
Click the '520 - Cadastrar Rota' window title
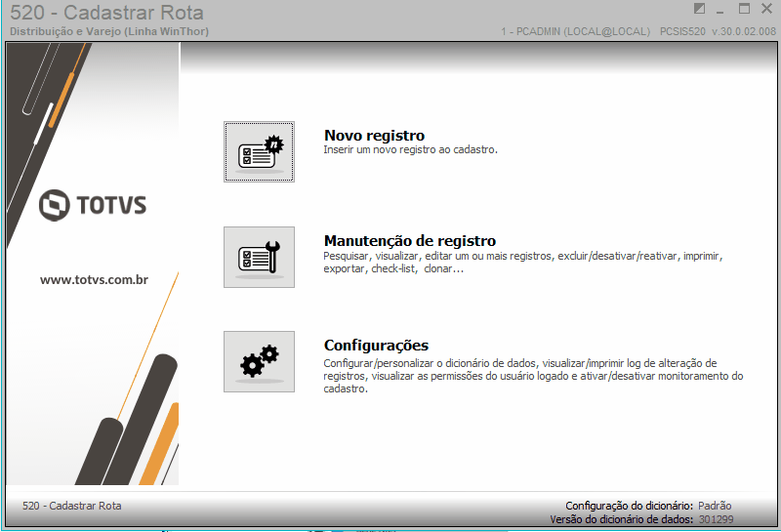[x=106, y=13]
